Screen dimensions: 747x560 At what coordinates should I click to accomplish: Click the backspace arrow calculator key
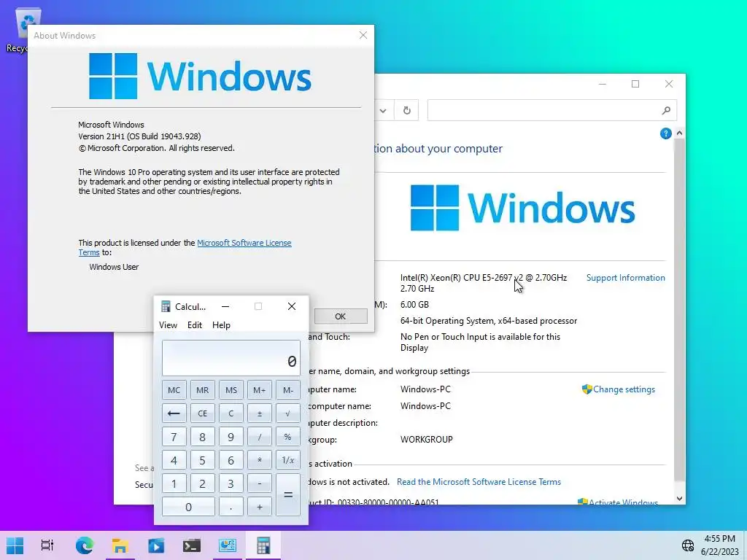[x=174, y=413]
